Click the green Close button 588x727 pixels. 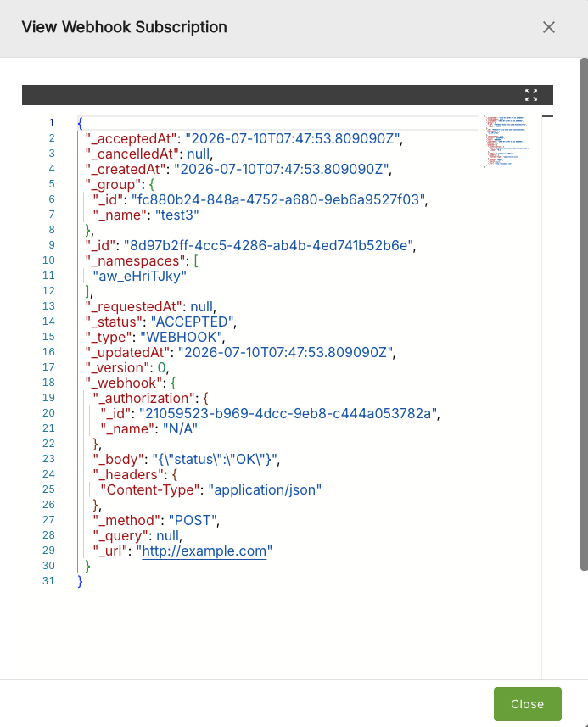(527, 704)
